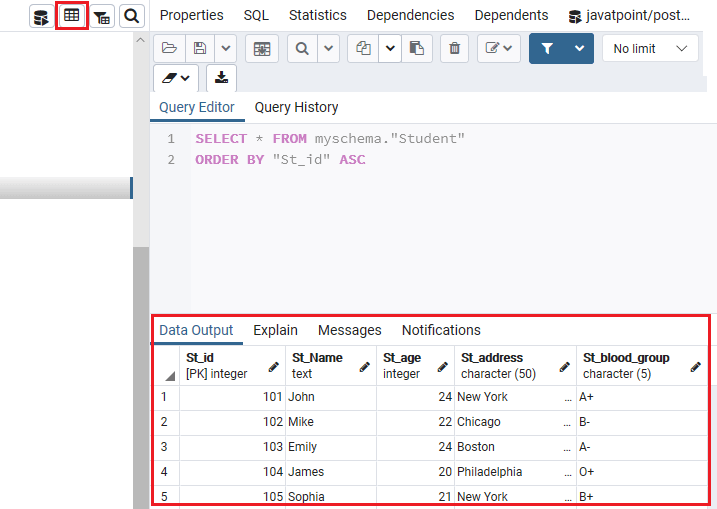The width and height of the screenshot is (717, 509).
Task: Switch to the Query History tab
Action: (x=296, y=107)
